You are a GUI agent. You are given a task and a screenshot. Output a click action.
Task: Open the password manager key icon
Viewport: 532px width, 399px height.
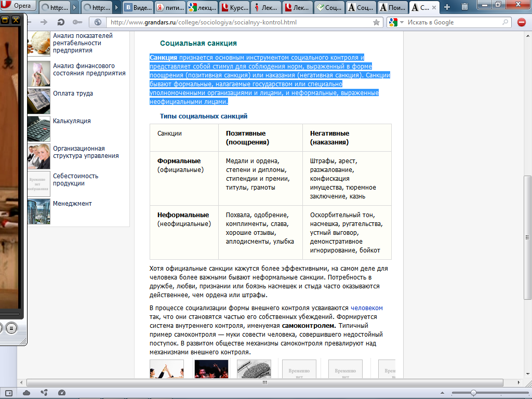pyautogui.click(x=77, y=22)
